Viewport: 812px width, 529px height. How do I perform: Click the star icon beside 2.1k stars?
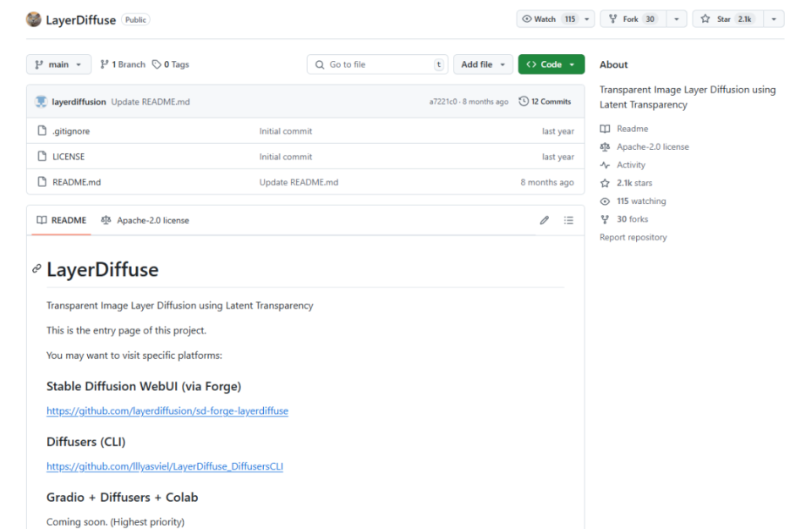click(x=605, y=183)
